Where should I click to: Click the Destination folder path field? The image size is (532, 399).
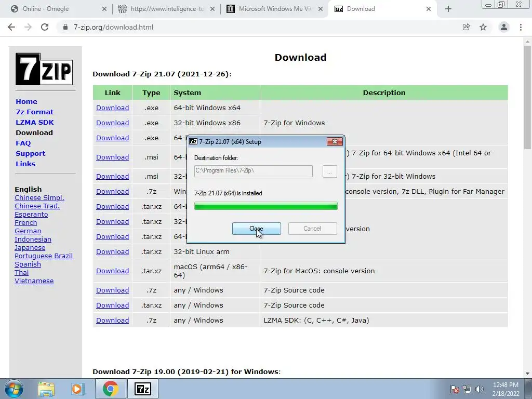(253, 171)
